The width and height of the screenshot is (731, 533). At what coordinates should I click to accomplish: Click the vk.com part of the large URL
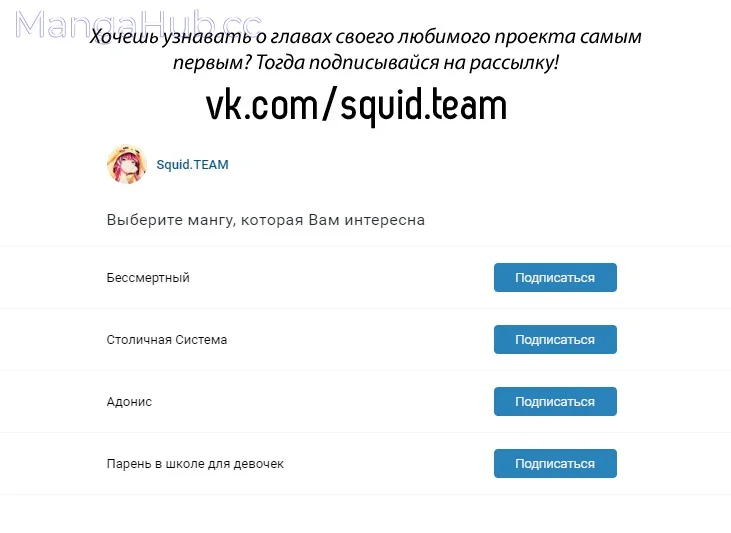[x=262, y=106]
